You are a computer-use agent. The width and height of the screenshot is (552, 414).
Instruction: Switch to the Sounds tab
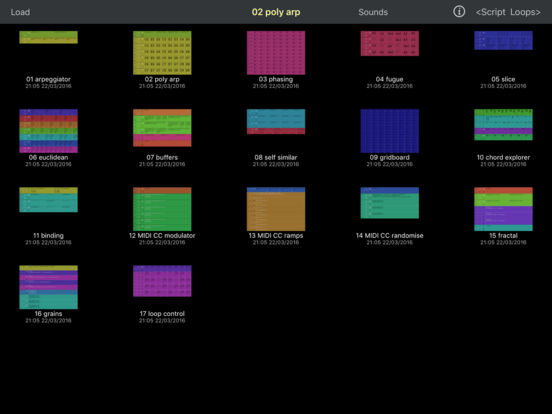(373, 12)
